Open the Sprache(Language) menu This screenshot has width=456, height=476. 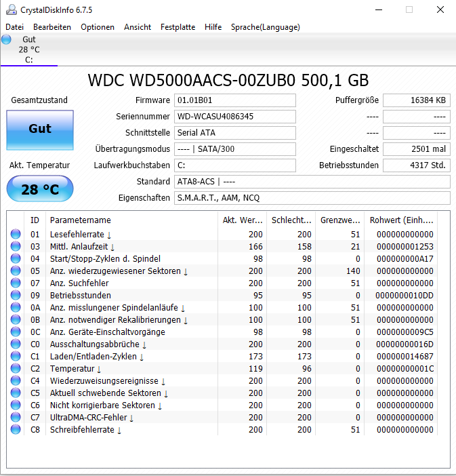pos(265,27)
